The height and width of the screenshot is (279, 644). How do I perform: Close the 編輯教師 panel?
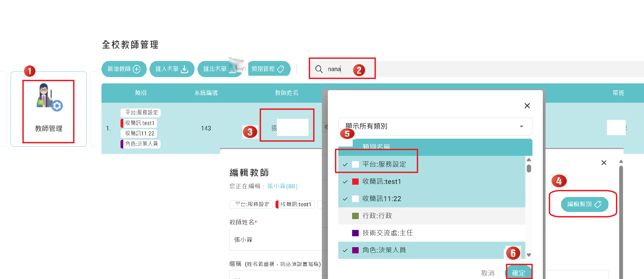click(604, 163)
